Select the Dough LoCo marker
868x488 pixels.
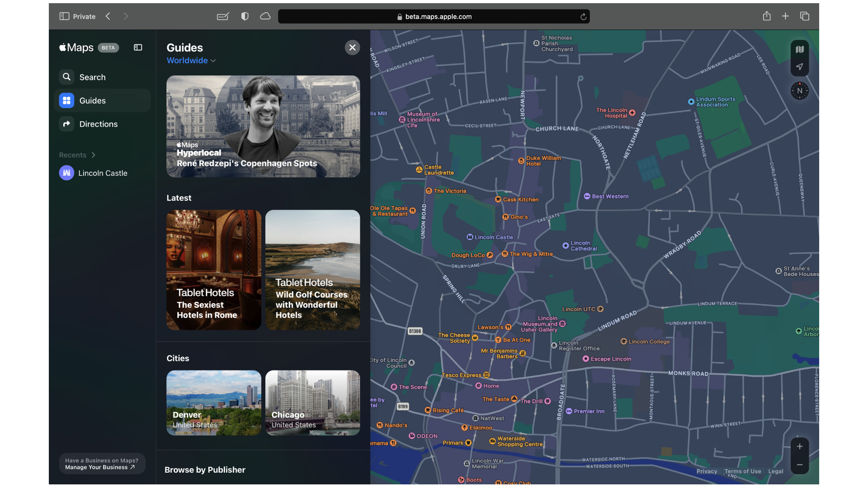(x=490, y=255)
